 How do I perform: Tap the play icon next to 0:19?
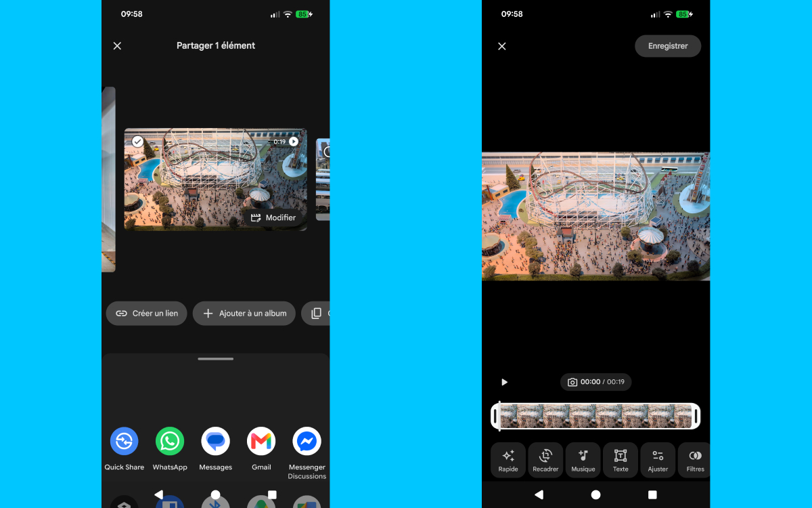click(x=294, y=142)
